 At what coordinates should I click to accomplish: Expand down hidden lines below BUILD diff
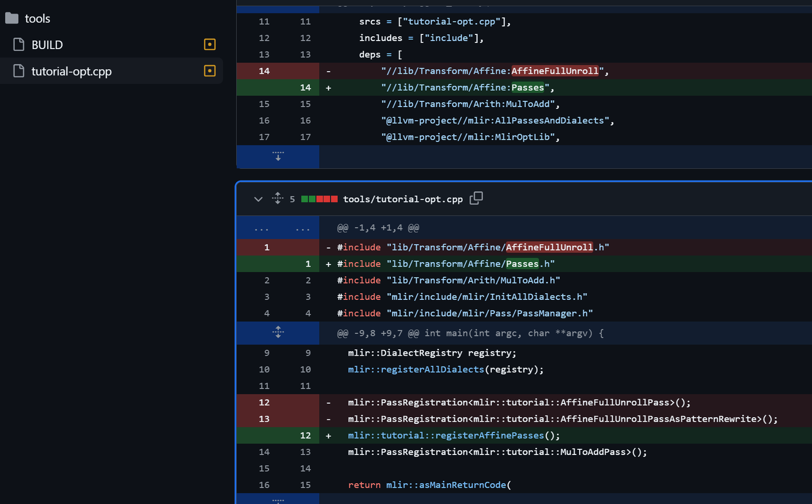pos(278,156)
